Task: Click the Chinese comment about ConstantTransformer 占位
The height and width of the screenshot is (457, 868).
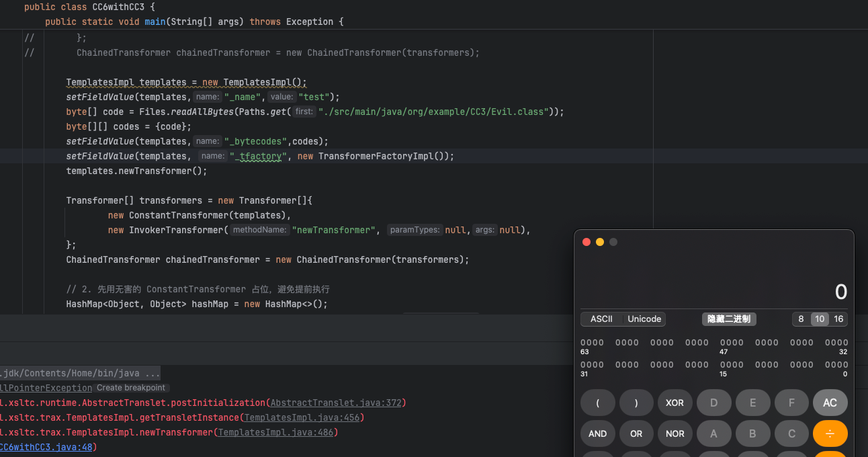Action: [x=198, y=289]
